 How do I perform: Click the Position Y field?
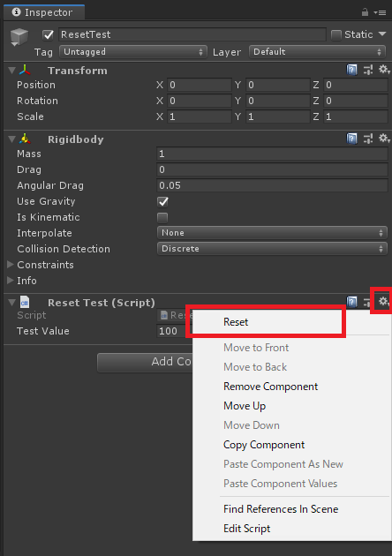click(x=277, y=85)
